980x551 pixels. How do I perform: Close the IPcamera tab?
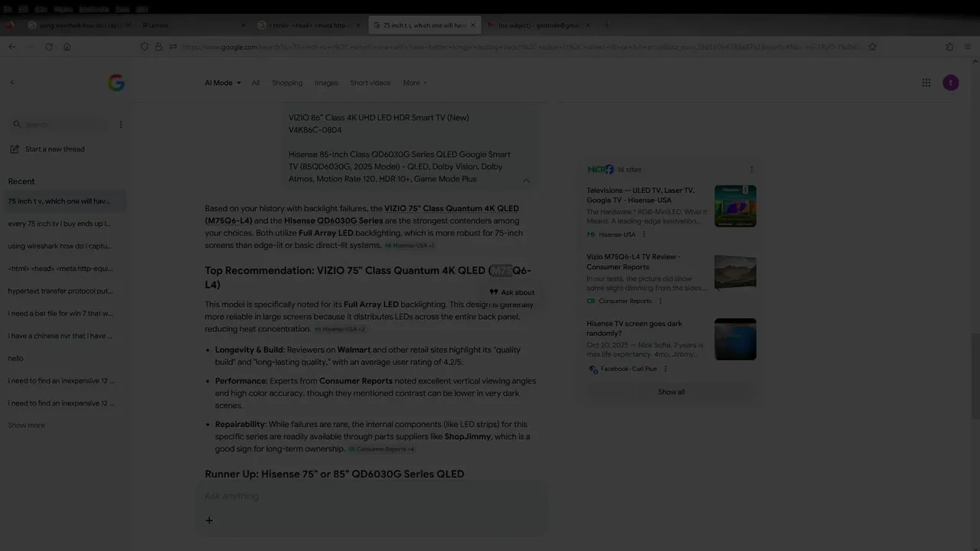243,25
